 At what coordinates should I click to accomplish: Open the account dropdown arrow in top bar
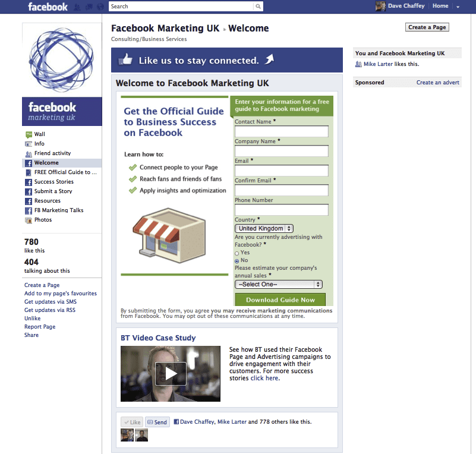[458, 7]
